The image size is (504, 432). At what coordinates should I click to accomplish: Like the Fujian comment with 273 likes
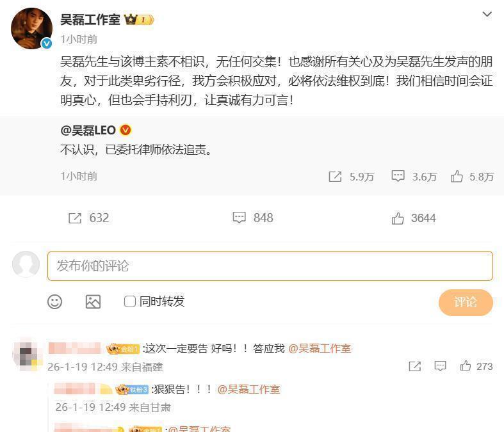466,366
